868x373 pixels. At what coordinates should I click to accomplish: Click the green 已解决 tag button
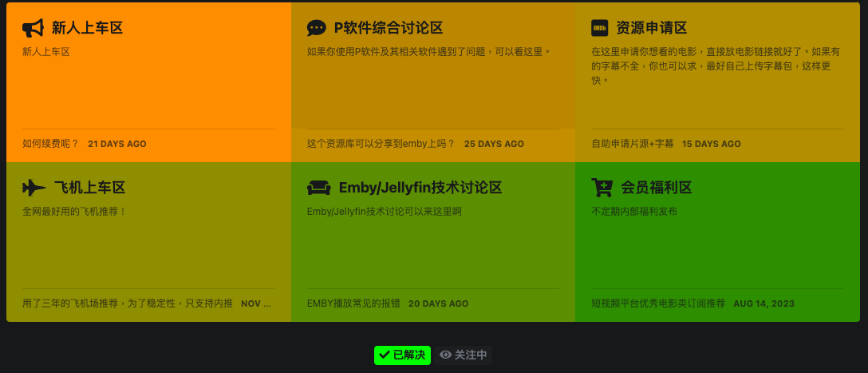(x=402, y=355)
